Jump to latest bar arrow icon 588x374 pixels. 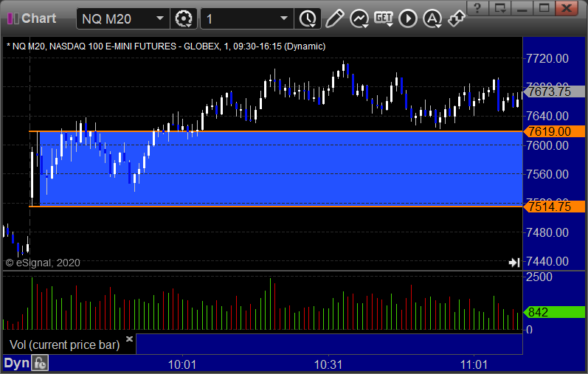point(514,263)
